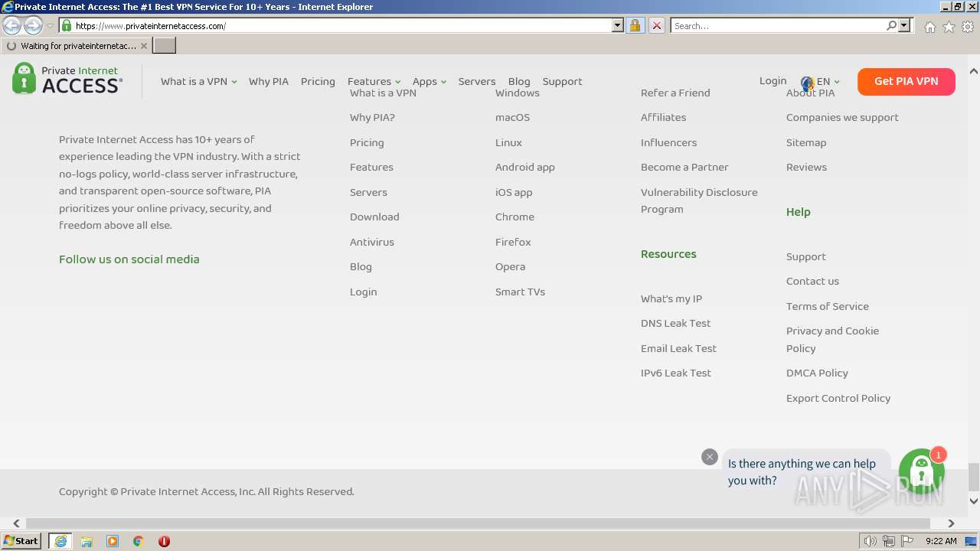Click the vertical scrollbar thumb
Image resolution: width=980 pixels, height=551 pixels.
tap(974, 477)
